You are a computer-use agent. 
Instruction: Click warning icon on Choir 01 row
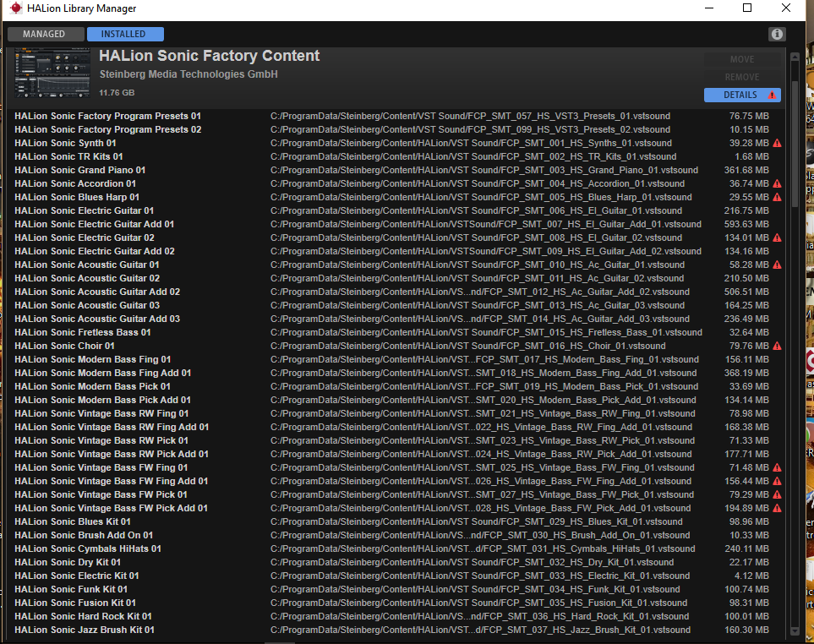[777, 346]
